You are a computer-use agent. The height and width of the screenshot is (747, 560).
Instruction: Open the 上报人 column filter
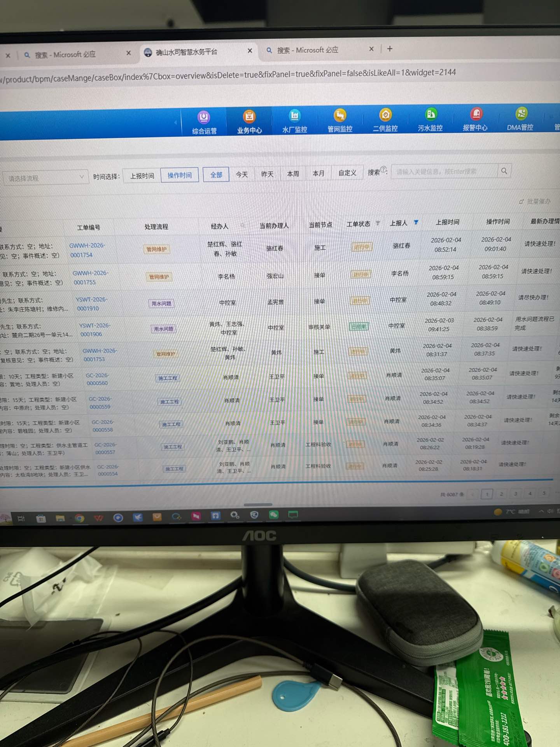tap(416, 222)
